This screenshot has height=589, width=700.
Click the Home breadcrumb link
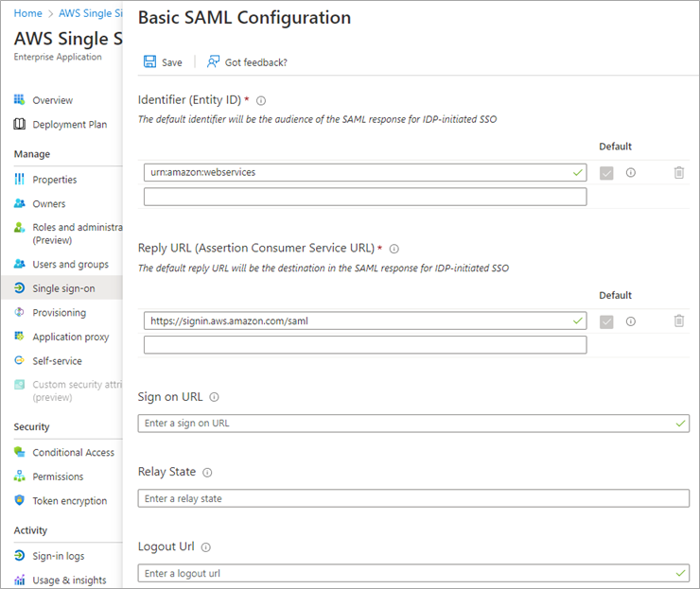pos(28,13)
